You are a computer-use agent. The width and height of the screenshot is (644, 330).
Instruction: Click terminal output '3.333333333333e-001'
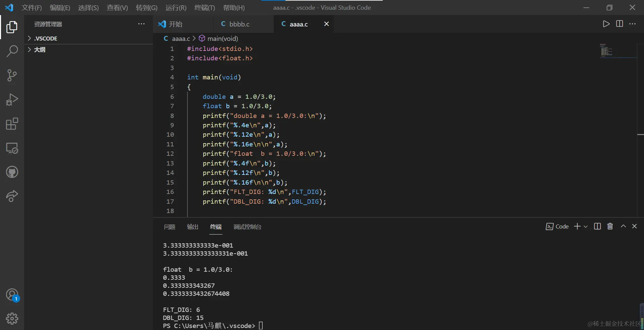click(x=198, y=246)
